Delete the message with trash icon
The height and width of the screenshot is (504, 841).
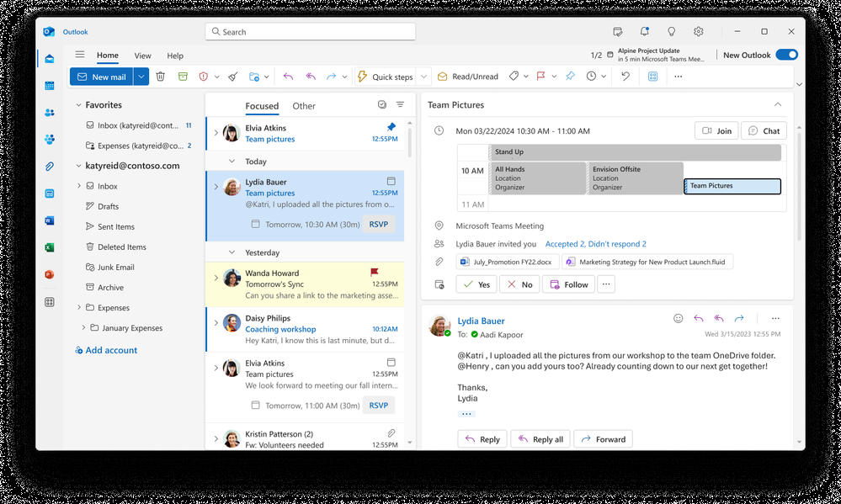[x=160, y=77]
